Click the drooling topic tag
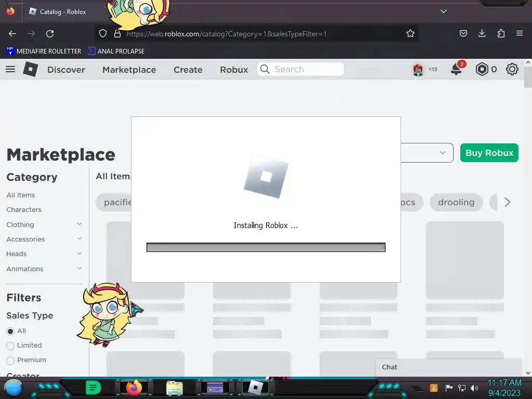This screenshot has width=532, height=399. pyautogui.click(x=456, y=202)
